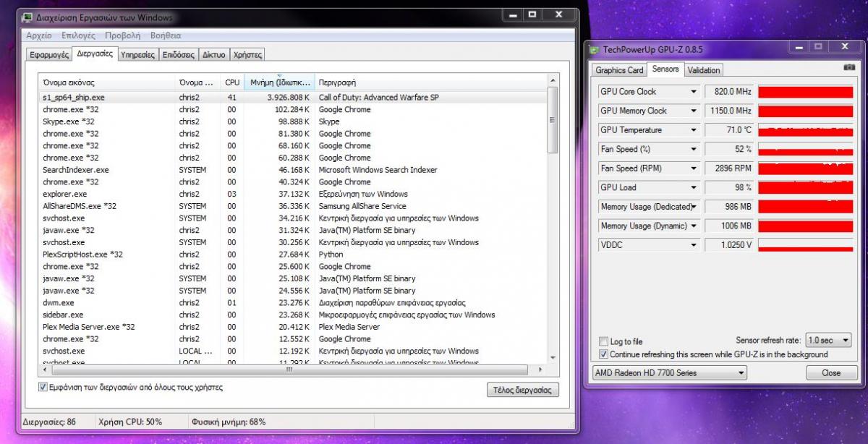Select the dwm.exe process
Image resolution: width=868 pixels, height=444 pixels.
[293, 302]
